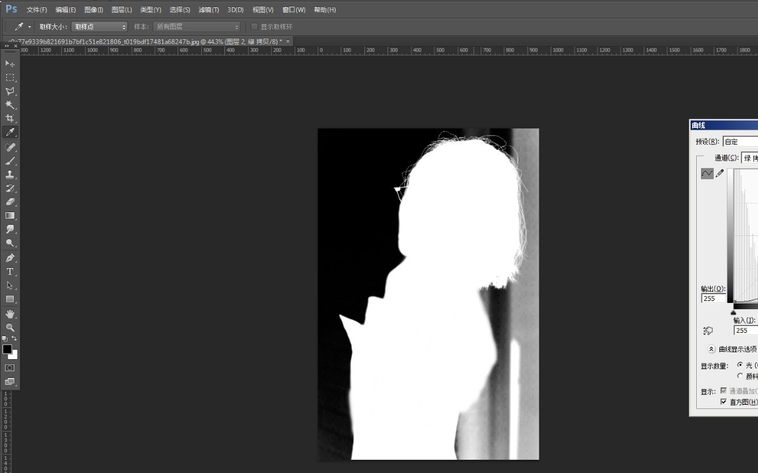Select the Horizontal Type tool
The image size is (758, 473).
click(x=11, y=271)
